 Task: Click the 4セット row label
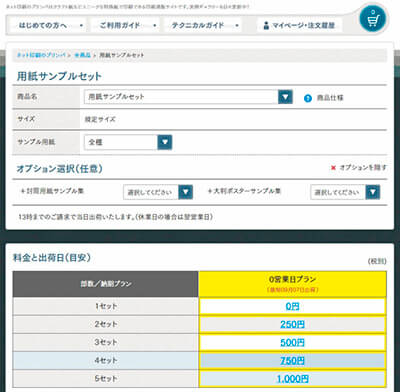click(106, 360)
